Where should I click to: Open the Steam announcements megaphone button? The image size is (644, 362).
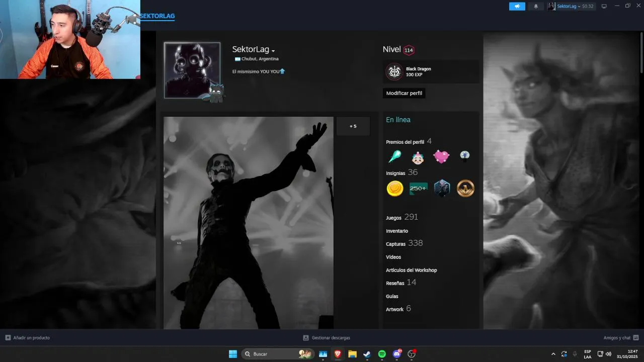[x=517, y=6]
